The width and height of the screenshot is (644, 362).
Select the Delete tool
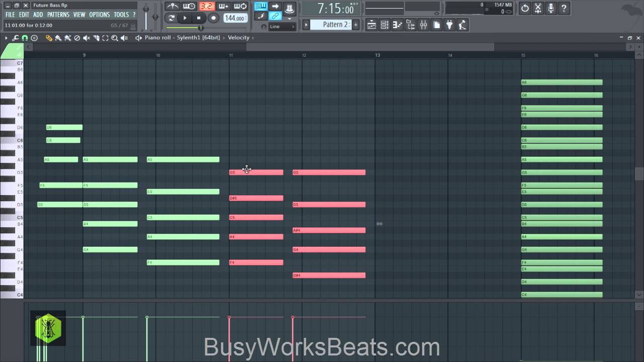(77, 38)
